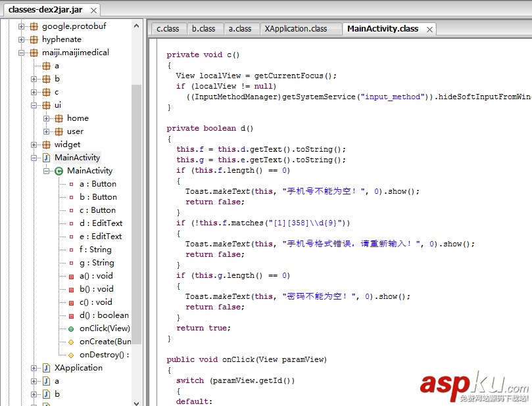This screenshot has width=532, height=406.
Task: Click the red field icon beside 'a : Button'
Action: pos(71,184)
